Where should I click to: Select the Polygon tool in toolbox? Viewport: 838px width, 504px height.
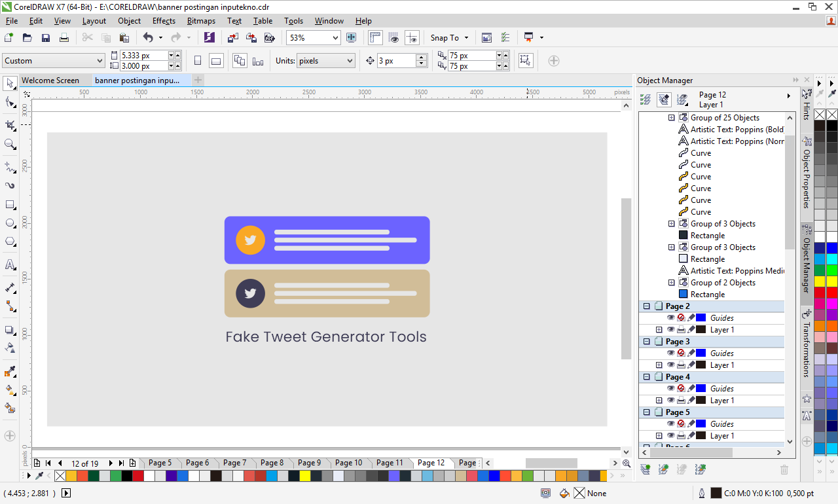coord(10,242)
